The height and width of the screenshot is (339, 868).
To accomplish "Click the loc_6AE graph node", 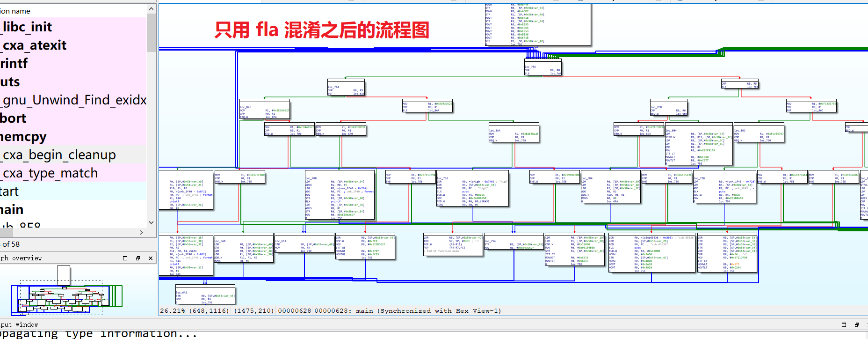I will 205,295.
